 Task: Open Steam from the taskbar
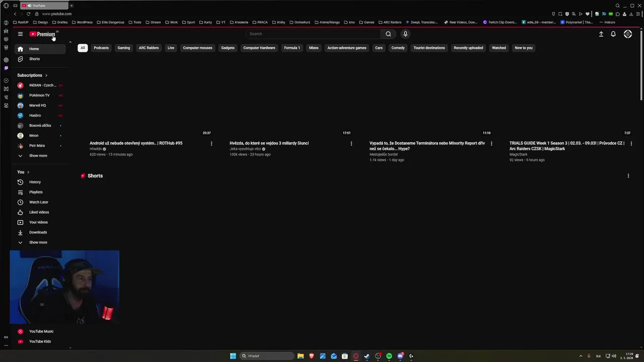coord(367,356)
